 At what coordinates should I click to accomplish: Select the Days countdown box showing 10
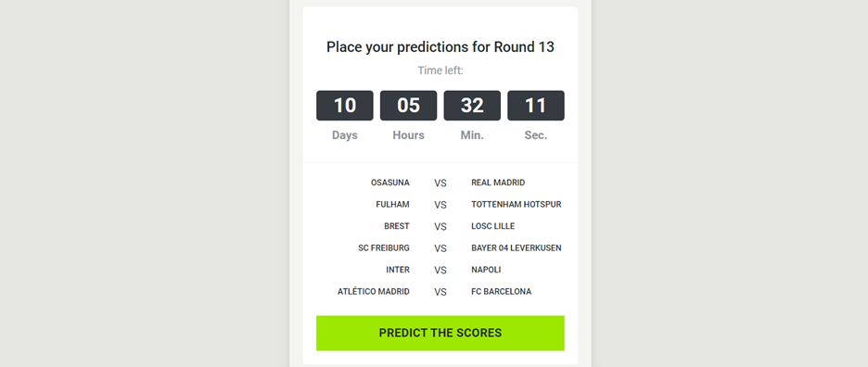[344, 105]
